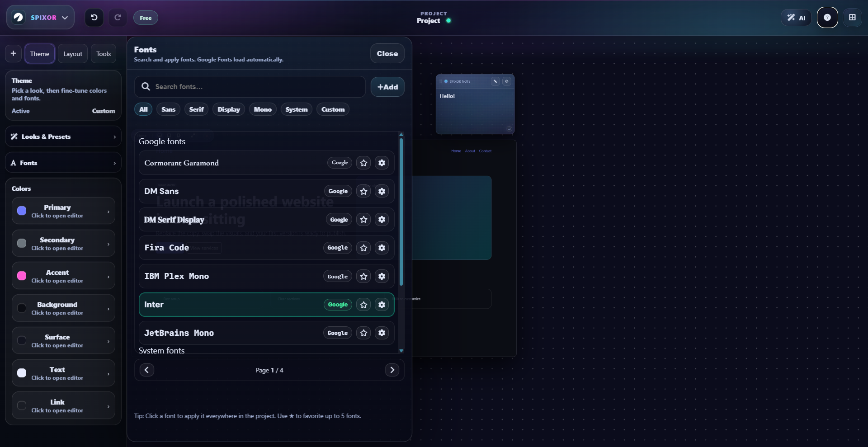
Task: Favorite the Inter font with the star
Action: click(363, 305)
